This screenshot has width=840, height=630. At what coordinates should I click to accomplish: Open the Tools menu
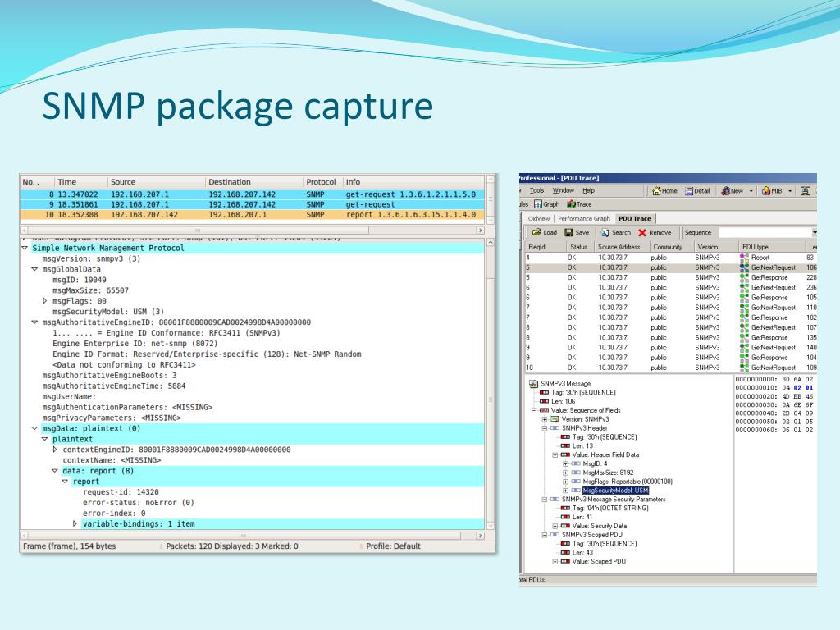(x=536, y=190)
